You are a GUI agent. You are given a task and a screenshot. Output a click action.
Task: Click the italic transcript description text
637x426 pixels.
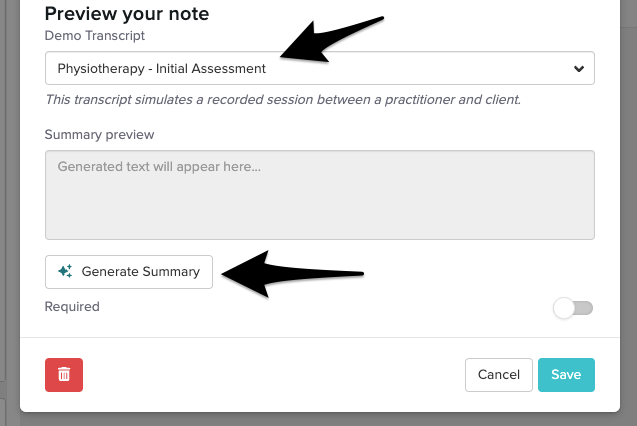[x=282, y=100]
